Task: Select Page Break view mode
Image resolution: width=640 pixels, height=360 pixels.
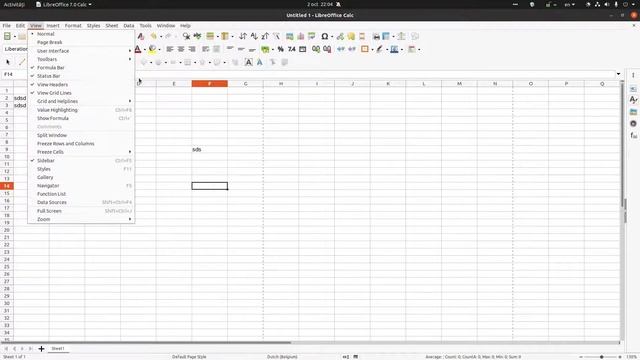Action: click(x=81, y=42)
